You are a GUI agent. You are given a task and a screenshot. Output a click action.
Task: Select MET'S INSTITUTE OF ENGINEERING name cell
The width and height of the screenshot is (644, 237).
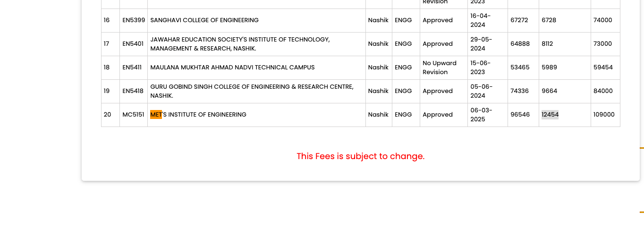[256, 115]
